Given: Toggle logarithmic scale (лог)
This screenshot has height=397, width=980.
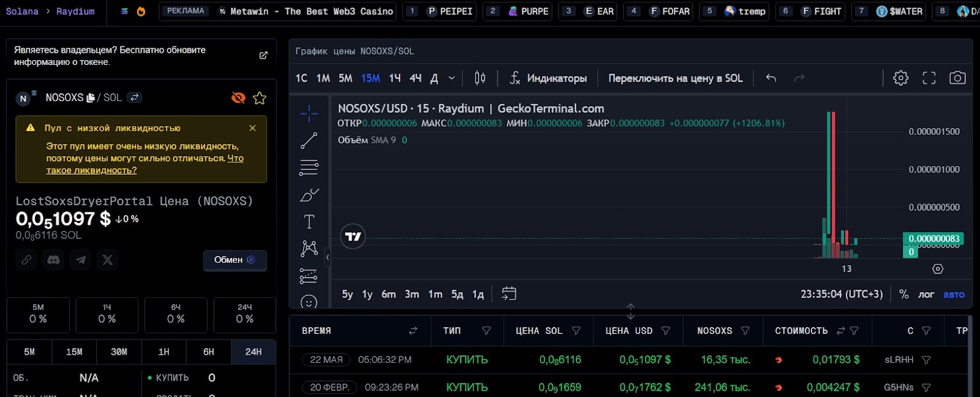Looking at the screenshot, I should (926, 294).
